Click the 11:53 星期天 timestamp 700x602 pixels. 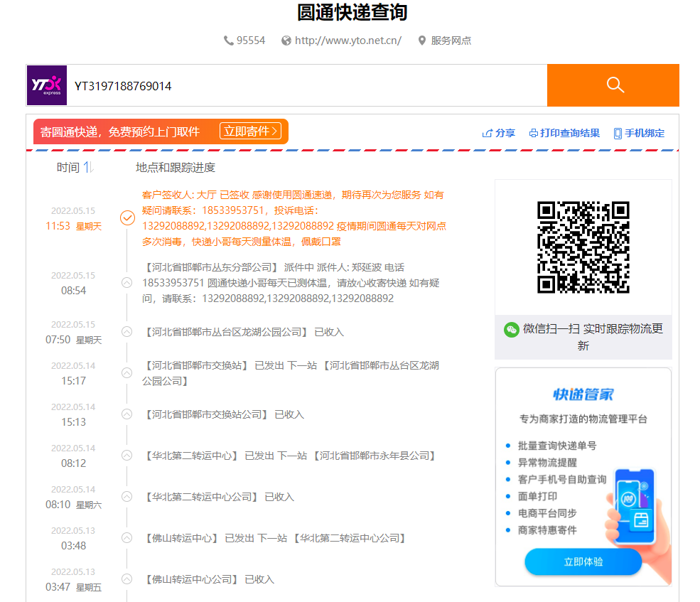(74, 226)
